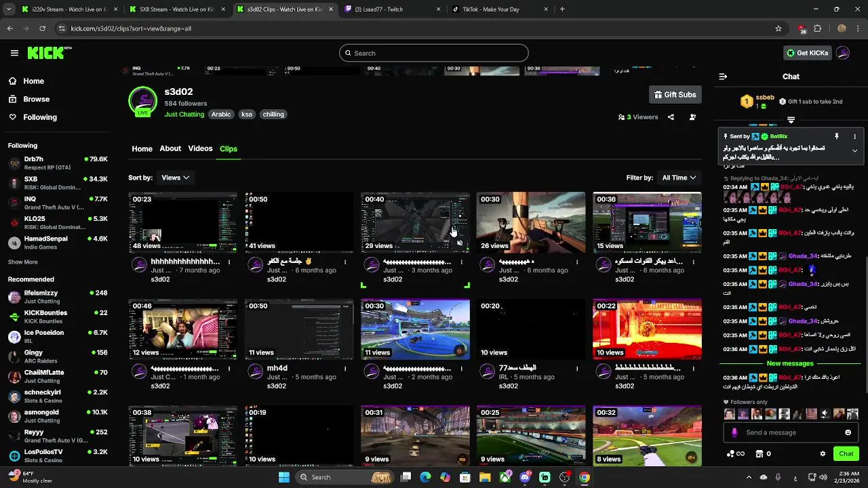
Task: Open File Explorer from taskbar
Action: tap(485, 477)
